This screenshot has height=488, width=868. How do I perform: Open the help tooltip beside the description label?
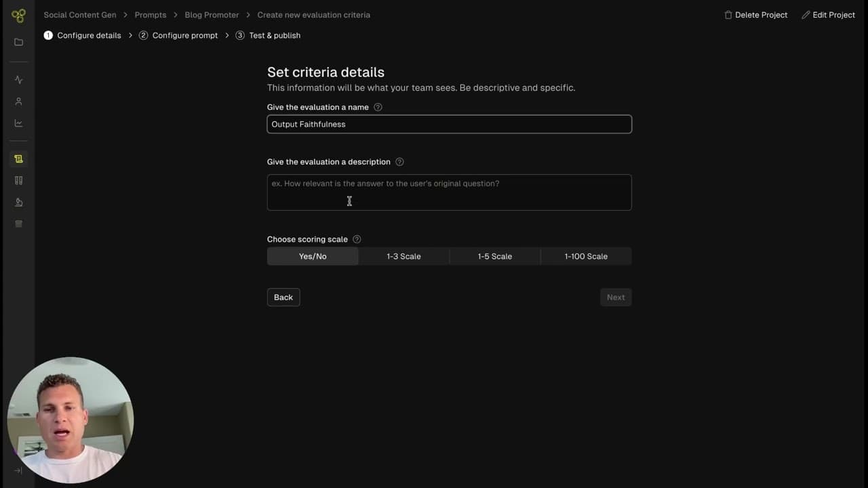[x=399, y=161]
